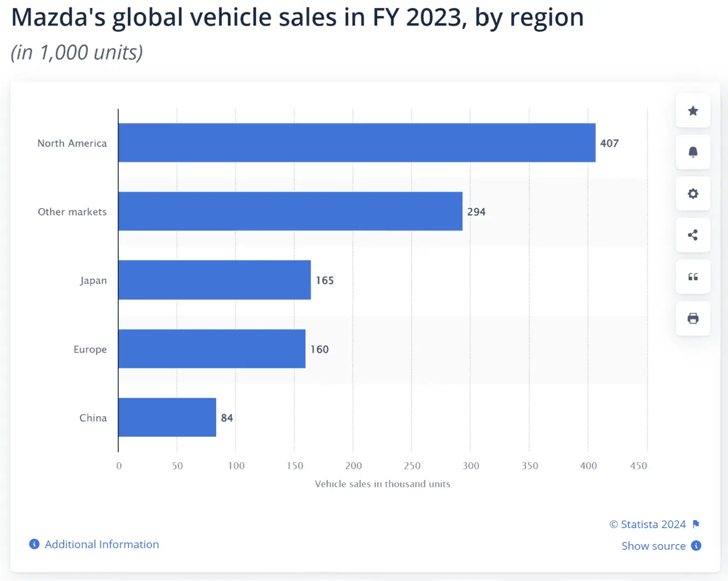
Task: Print the chart with printer icon
Action: coord(693,318)
